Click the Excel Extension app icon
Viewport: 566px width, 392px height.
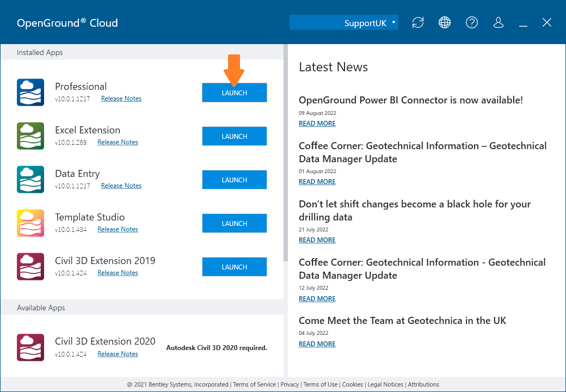[30, 136]
